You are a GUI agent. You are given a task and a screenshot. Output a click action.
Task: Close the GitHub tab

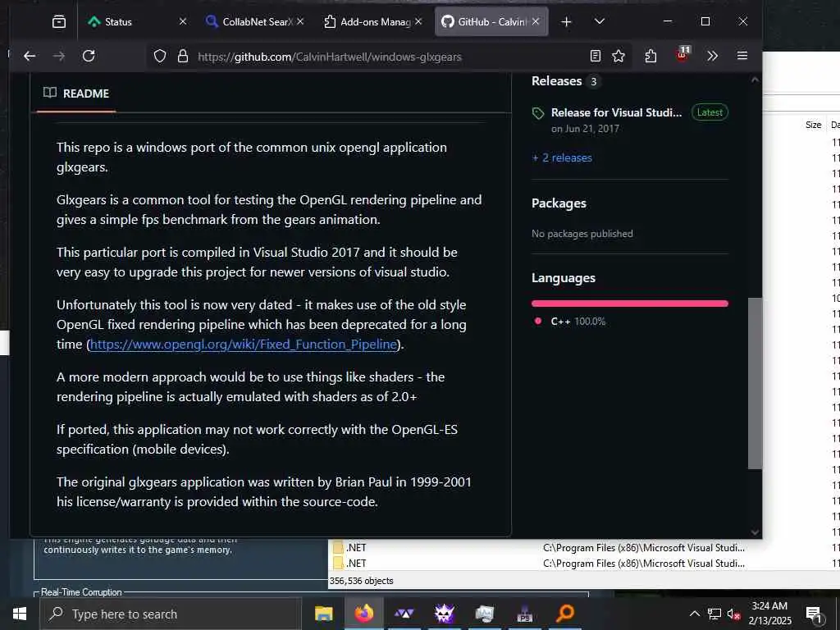pos(536,21)
